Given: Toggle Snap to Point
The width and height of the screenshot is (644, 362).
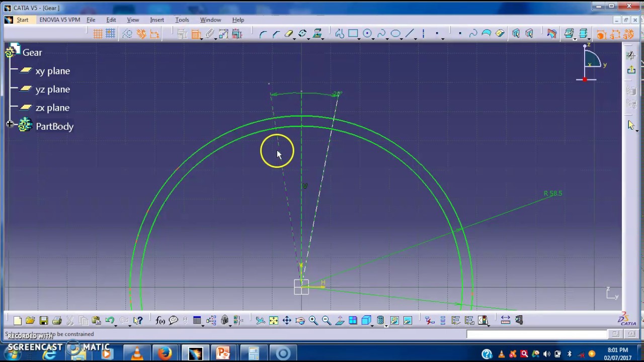Looking at the screenshot, I should tap(111, 34).
